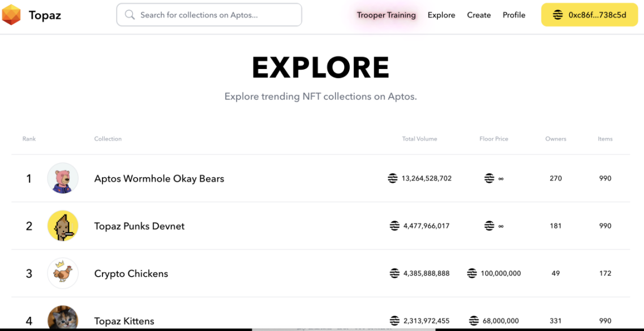This screenshot has width=644, height=331.
Task: Click the Topaz brand name
Action: 45,15
